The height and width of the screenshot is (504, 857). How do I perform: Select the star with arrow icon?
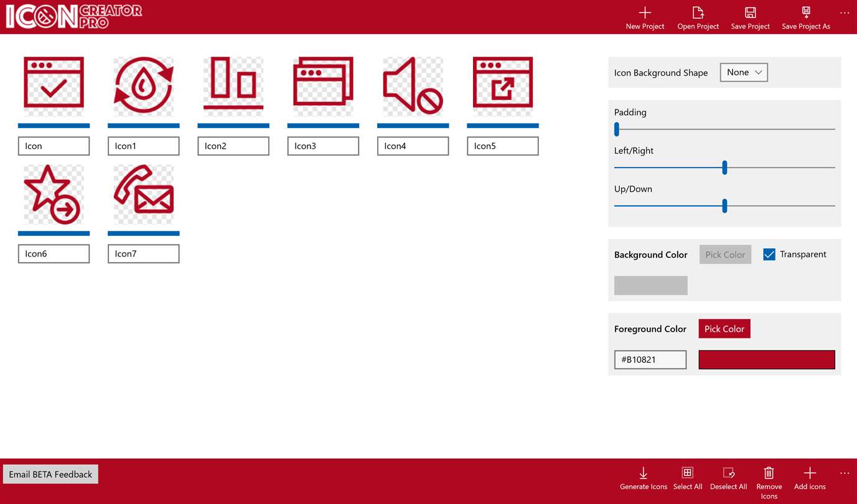tap(54, 194)
